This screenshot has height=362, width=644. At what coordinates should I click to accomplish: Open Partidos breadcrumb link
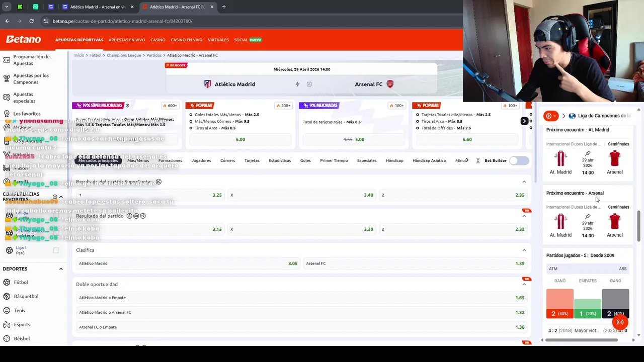(x=154, y=55)
